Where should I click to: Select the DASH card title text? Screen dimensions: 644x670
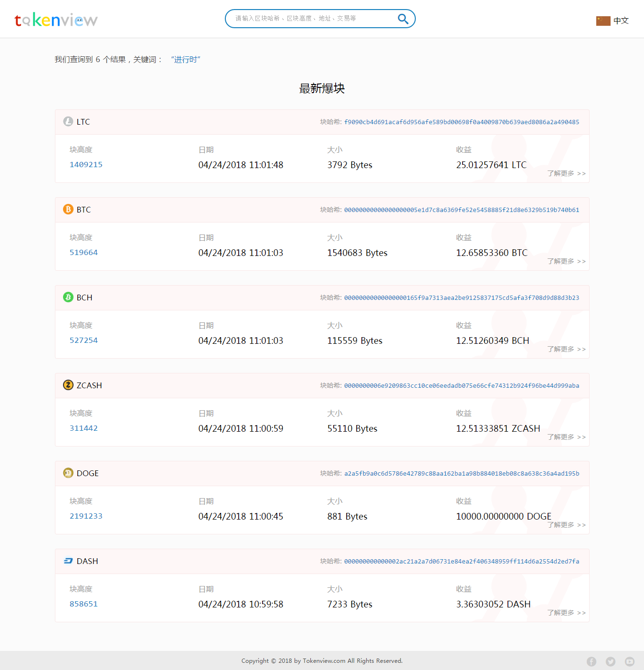click(87, 561)
